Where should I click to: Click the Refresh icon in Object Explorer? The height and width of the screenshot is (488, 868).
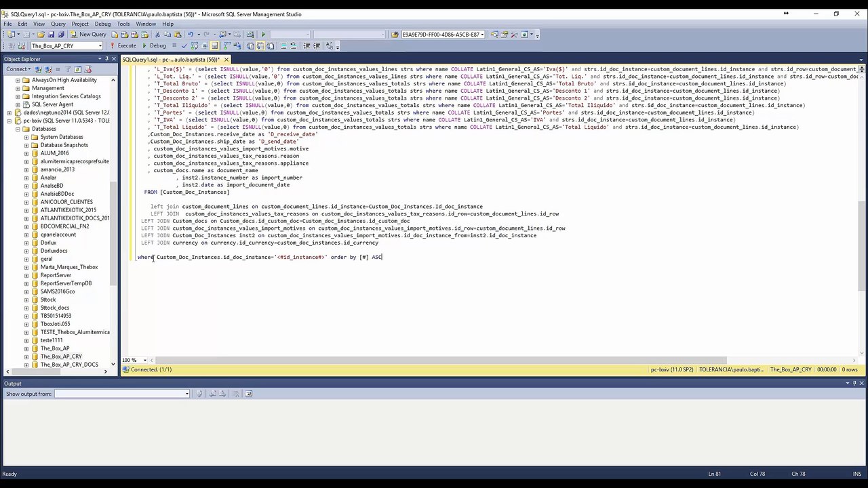pos(78,69)
